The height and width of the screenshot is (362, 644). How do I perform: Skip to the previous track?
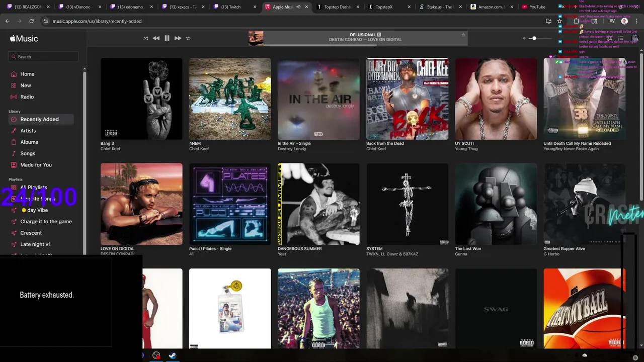(x=156, y=38)
